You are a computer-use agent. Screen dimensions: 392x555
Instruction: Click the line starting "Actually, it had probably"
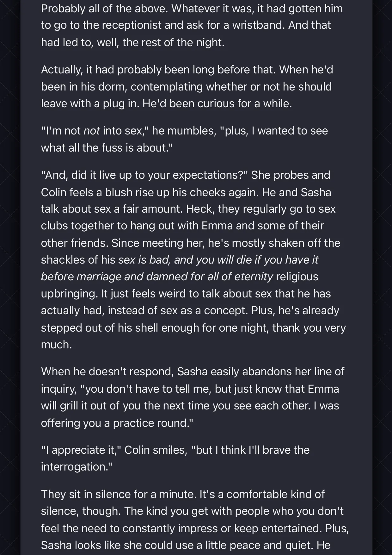[x=187, y=70]
